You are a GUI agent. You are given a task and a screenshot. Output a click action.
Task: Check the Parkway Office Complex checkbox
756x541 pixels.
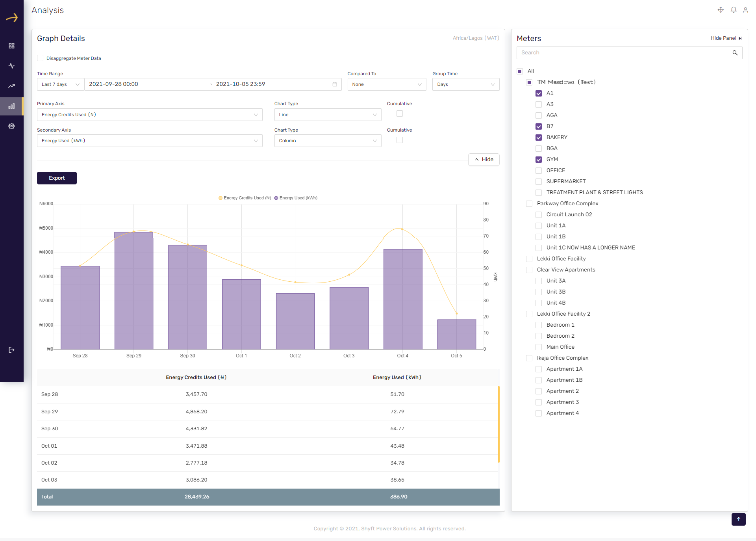[x=529, y=204]
